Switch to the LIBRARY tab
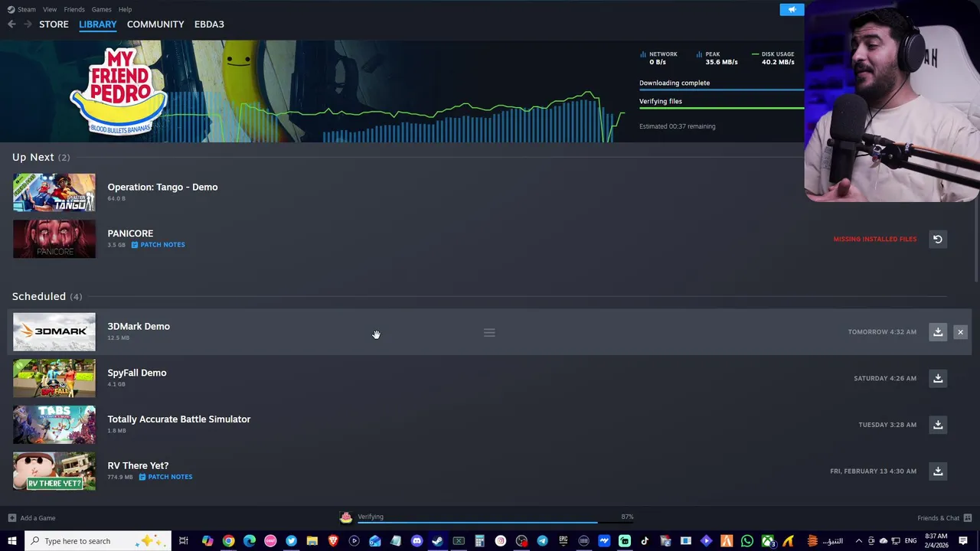This screenshot has width=980, height=551. [98, 24]
